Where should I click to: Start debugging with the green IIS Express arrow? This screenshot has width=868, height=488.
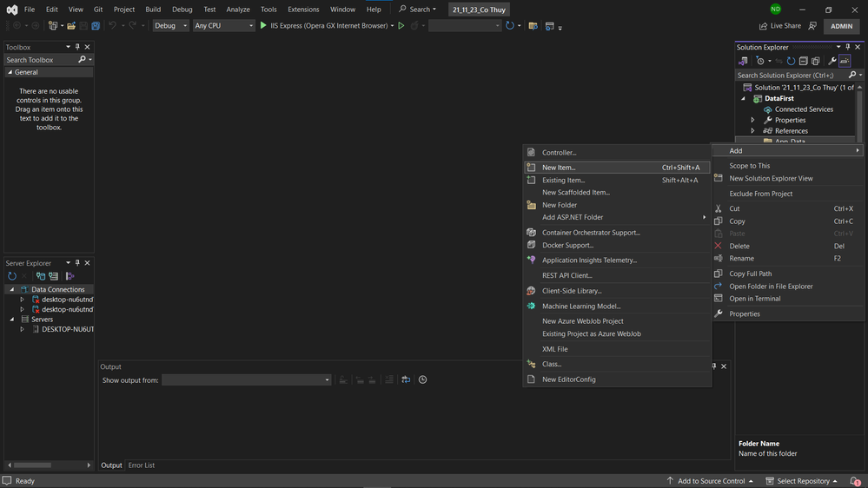(x=263, y=25)
